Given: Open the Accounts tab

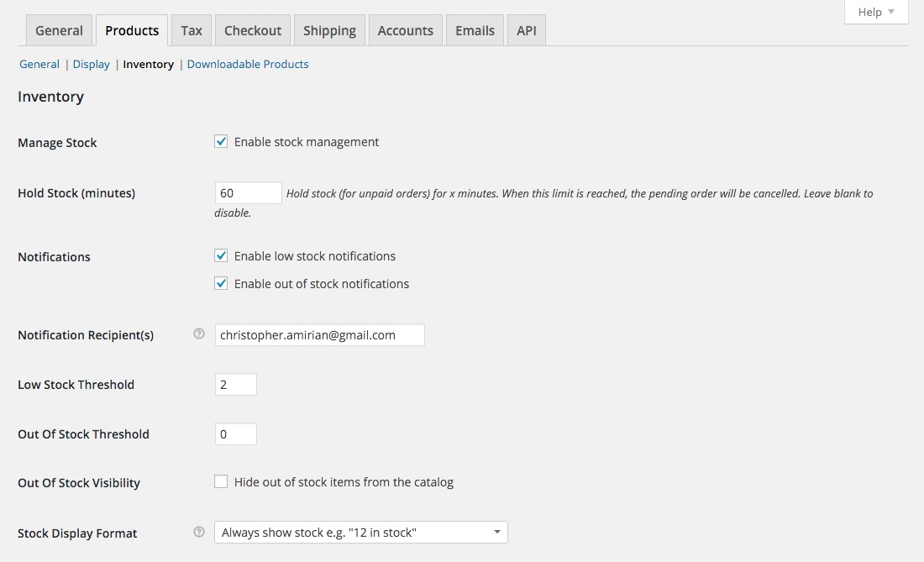Looking at the screenshot, I should (405, 30).
